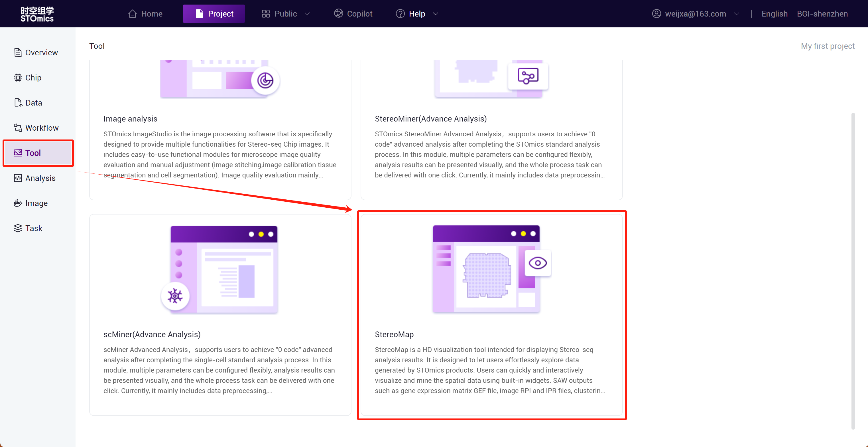Click the Image analysis illustration thumbnail

pos(220,79)
